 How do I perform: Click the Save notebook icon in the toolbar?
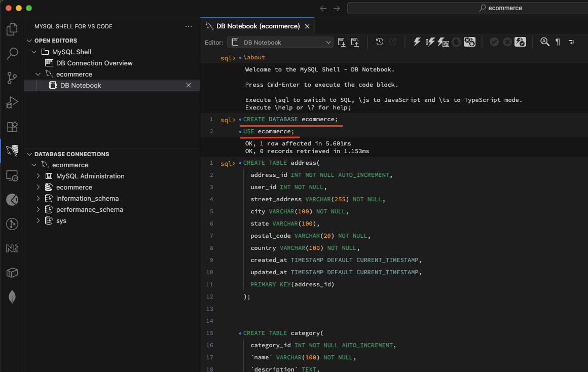342,42
